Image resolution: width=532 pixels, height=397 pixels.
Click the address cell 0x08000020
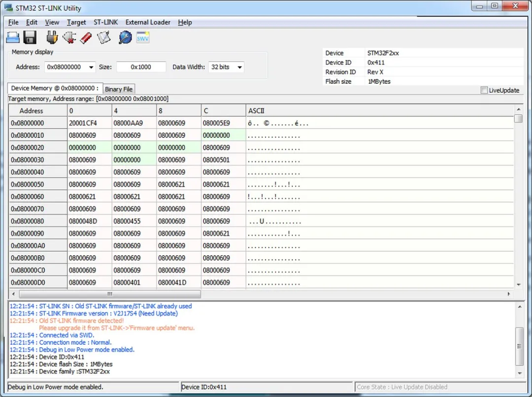(38, 148)
